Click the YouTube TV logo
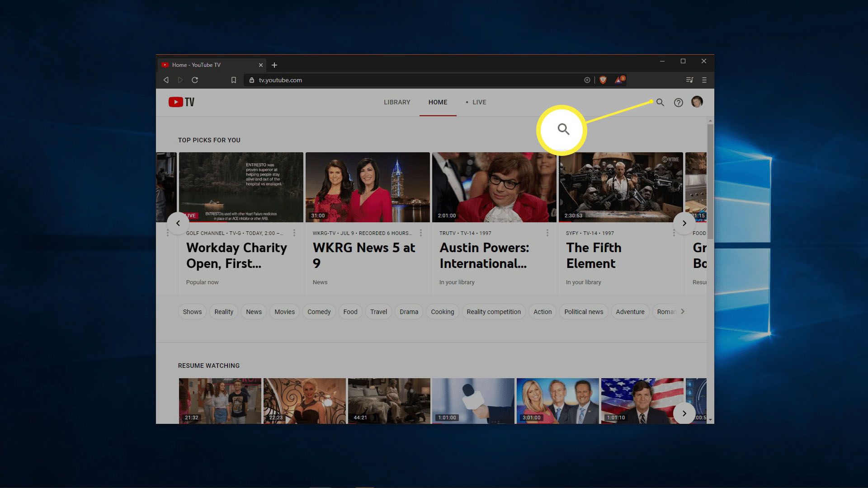 [181, 102]
